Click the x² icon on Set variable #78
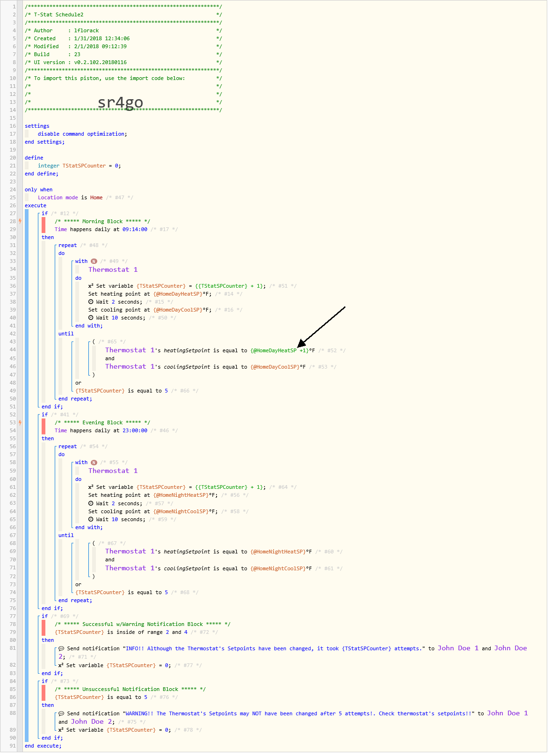The height and width of the screenshot is (756, 551). click(61, 730)
